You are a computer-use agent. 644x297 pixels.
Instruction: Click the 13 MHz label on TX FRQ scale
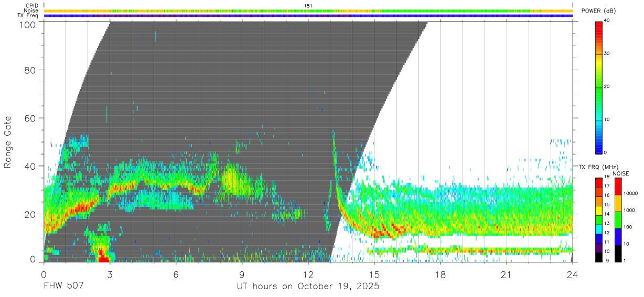(607, 224)
